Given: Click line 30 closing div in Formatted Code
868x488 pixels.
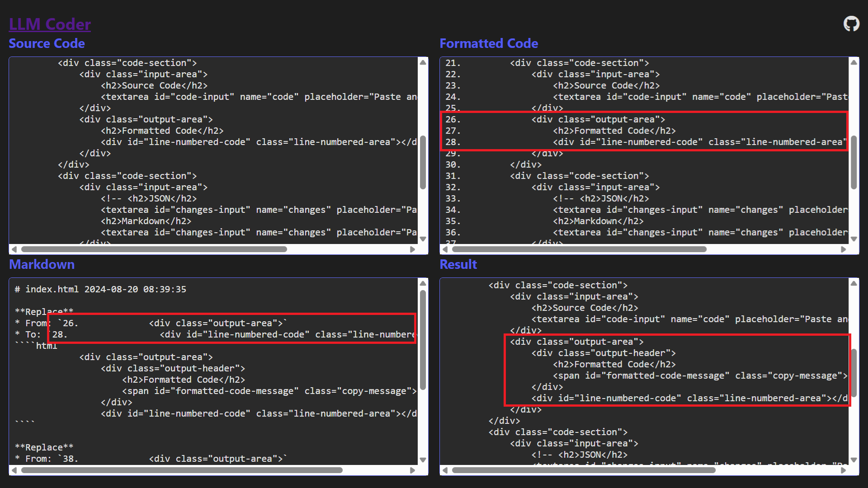Looking at the screenshot, I should [x=493, y=164].
